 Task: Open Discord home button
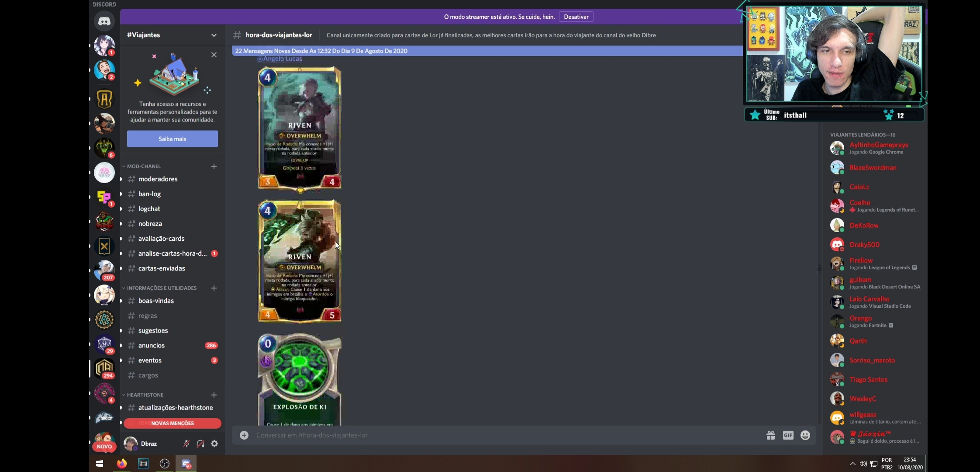point(104,21)
